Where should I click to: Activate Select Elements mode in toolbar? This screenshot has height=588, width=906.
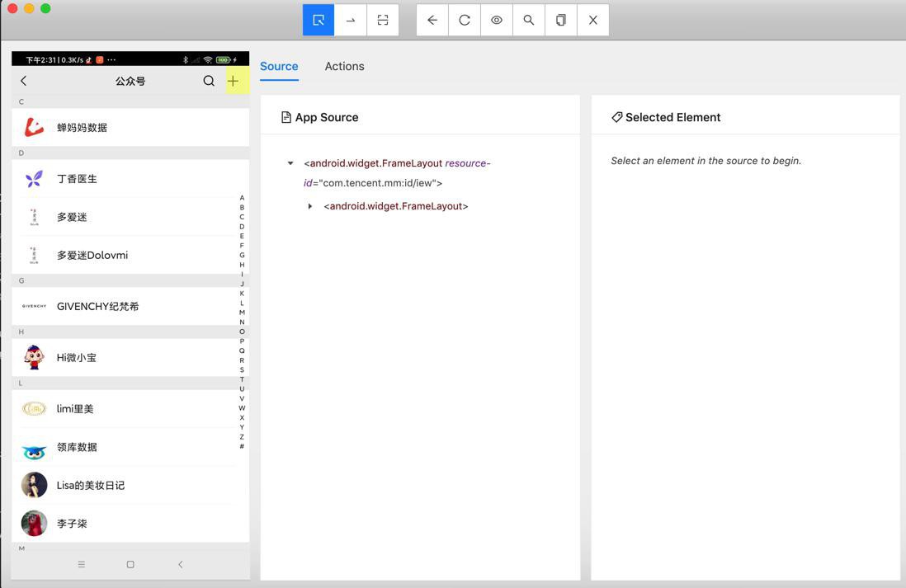tap(319, 21)
